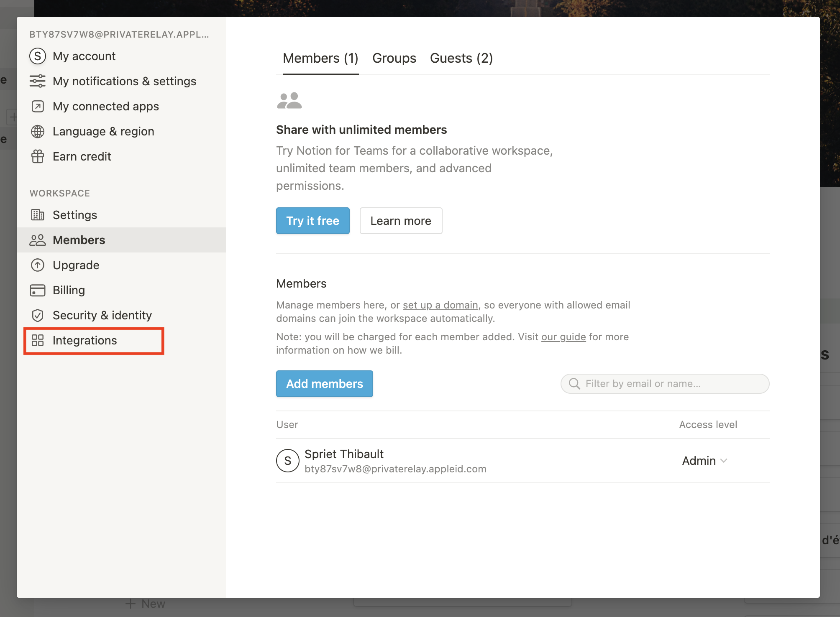Switch to the Groups tab

tap(394, 58)
